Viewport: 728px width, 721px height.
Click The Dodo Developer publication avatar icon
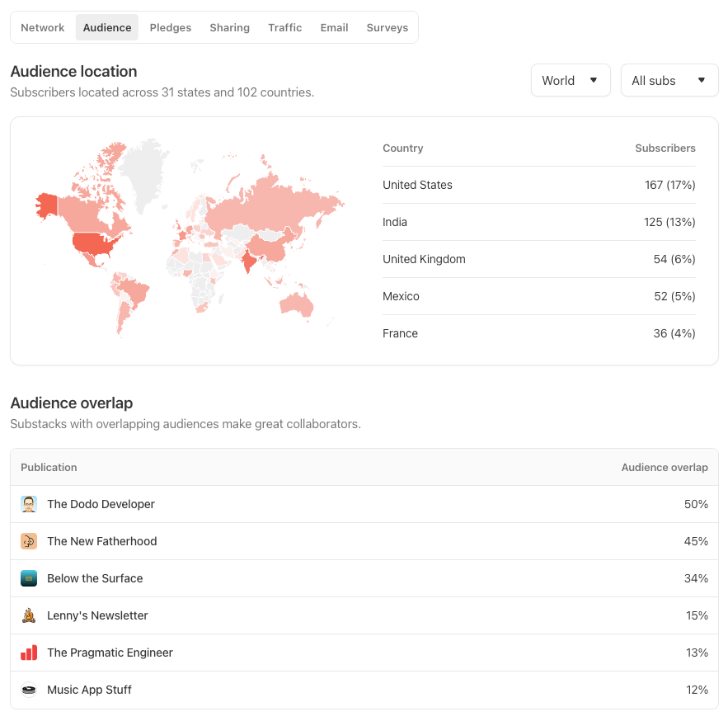tap(29, 504)
